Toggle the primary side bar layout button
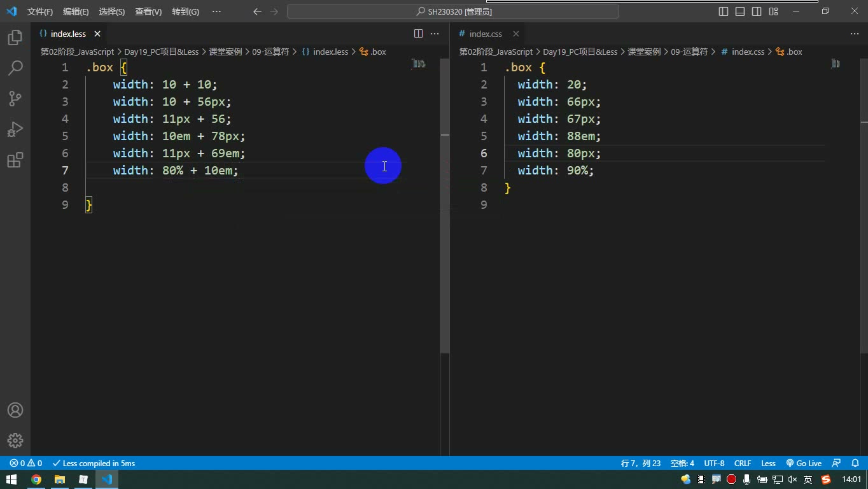 (x=724, y=11)
